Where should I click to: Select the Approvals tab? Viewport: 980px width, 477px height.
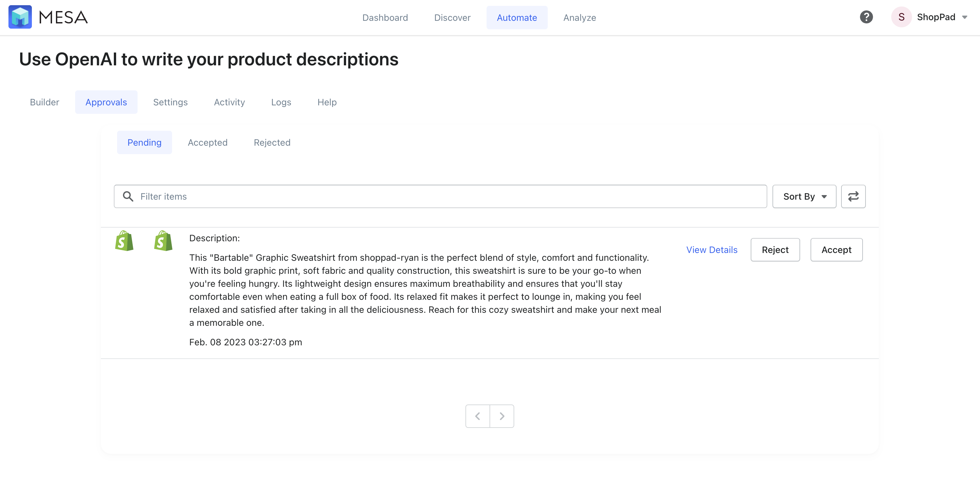[106, 102]
